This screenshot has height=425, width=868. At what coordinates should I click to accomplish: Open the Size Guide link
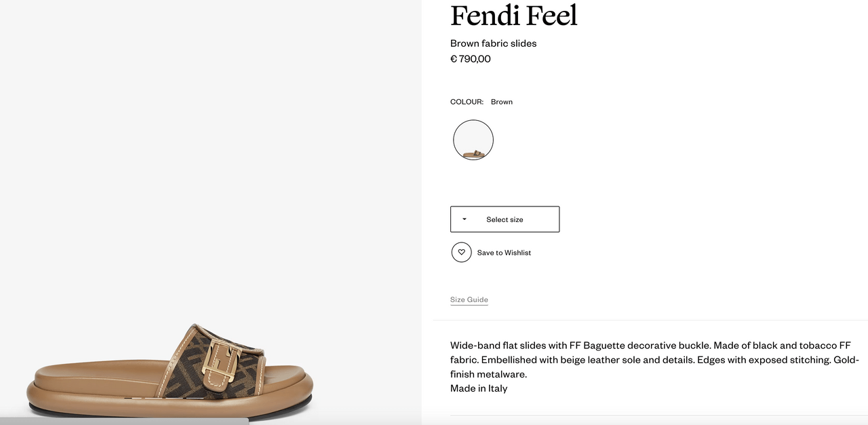pos(469,299)
